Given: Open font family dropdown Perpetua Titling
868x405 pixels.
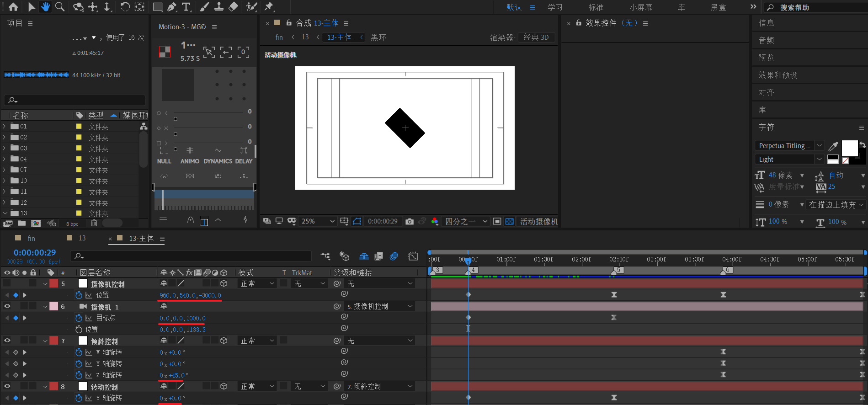Looking at the screenshot, I should pos(789,146).
